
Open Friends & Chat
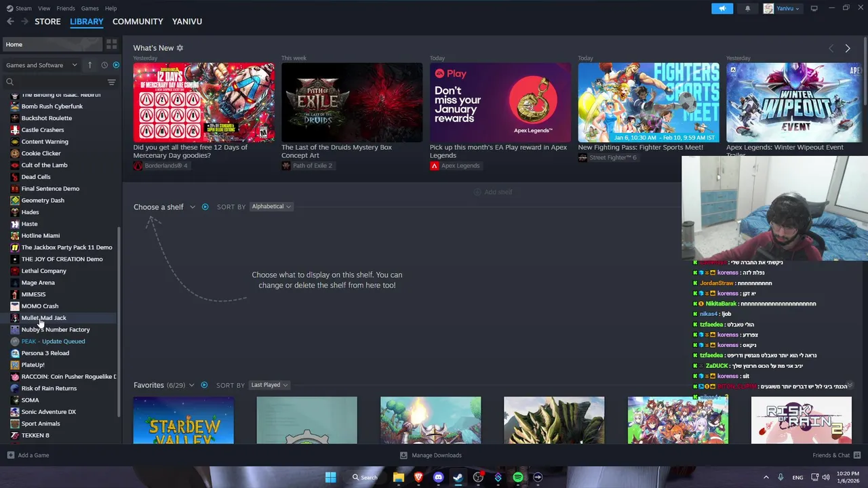[836, 455]
